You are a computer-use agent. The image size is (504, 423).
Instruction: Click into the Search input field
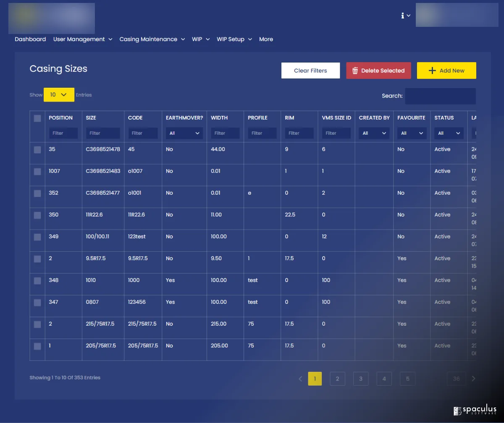(x=440, y=96)
